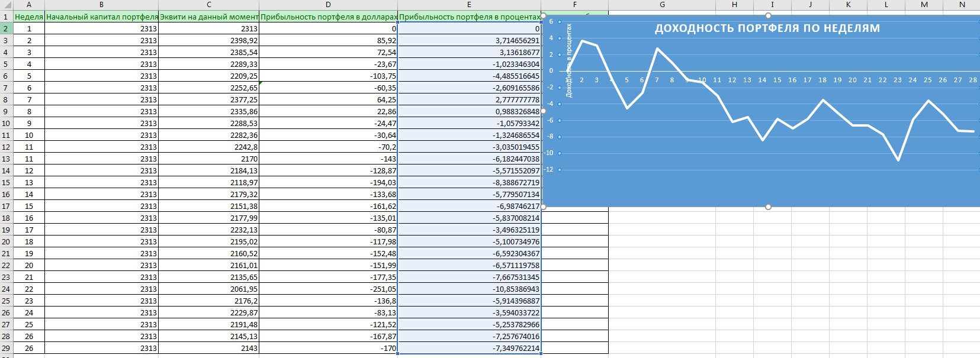
Task: Click row 17 header
Action: 6,206
